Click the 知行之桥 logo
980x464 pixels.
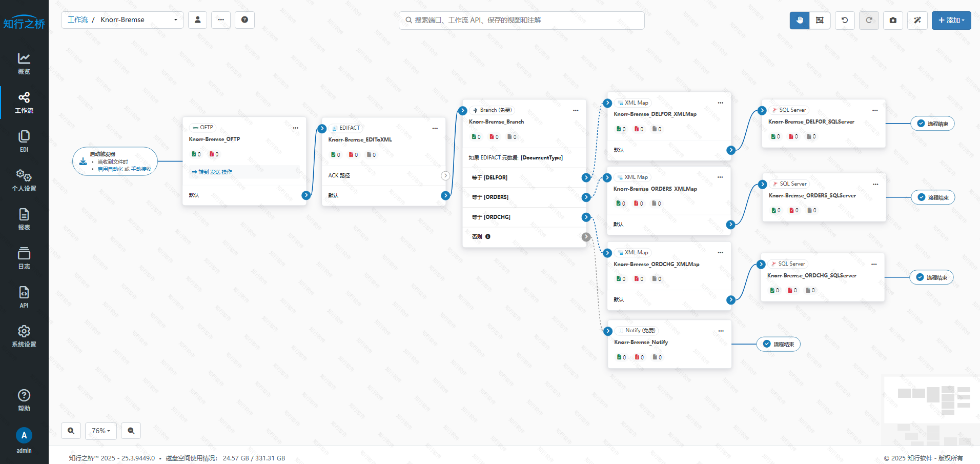click(x=24, y=23)
